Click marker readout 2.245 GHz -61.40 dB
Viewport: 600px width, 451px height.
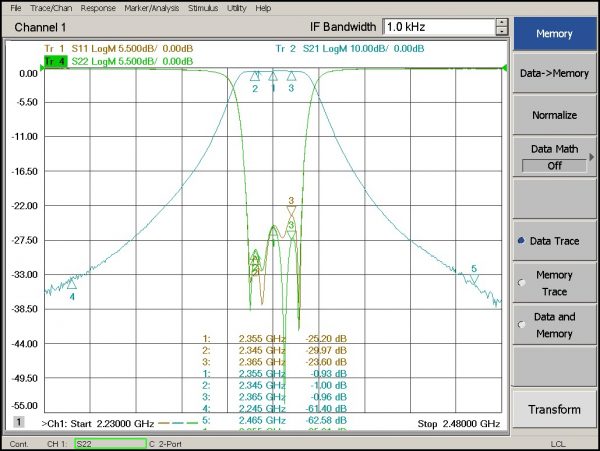pos(274,409)
